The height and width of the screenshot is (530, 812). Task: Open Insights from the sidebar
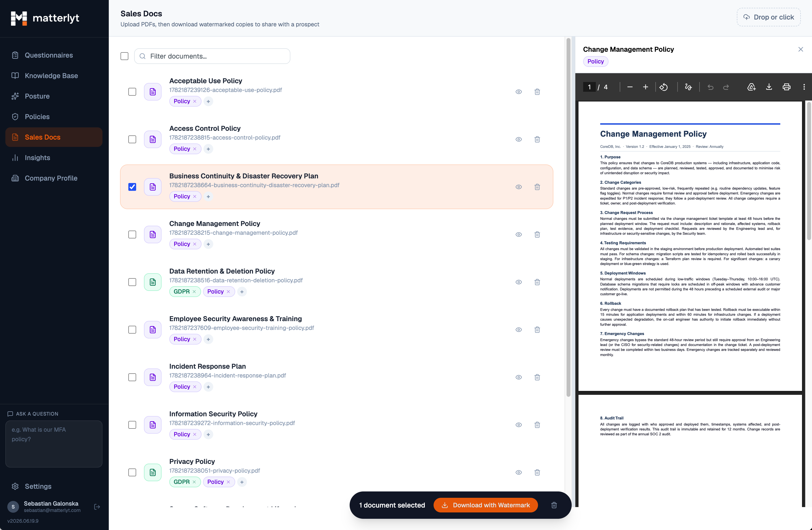coord(54,158)
